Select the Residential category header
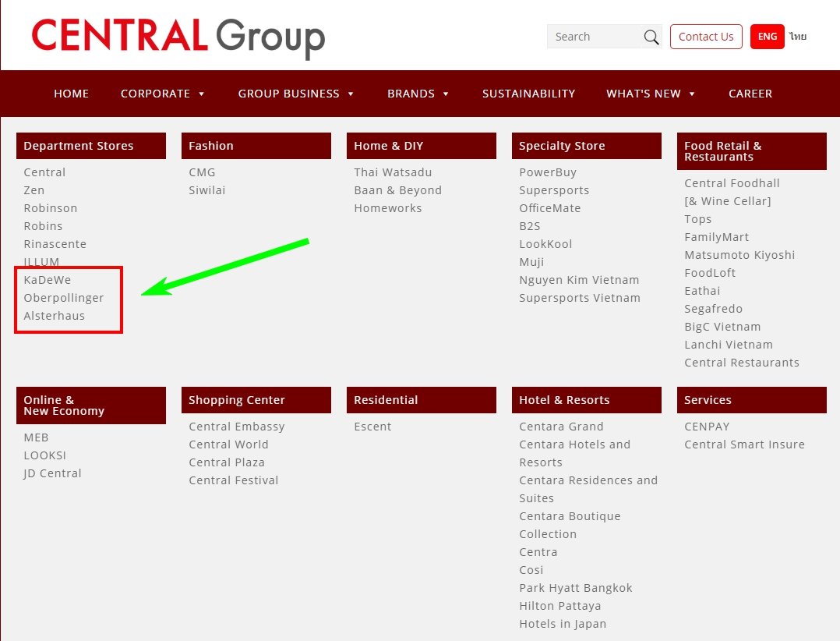Viewport: 840px width, 641px height. pos(421,400)
